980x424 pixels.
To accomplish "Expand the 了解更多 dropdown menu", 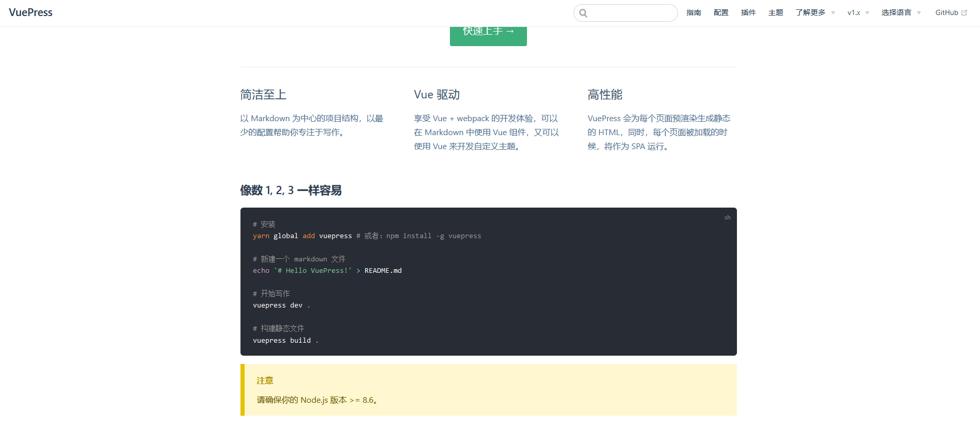I will [815, 12].
